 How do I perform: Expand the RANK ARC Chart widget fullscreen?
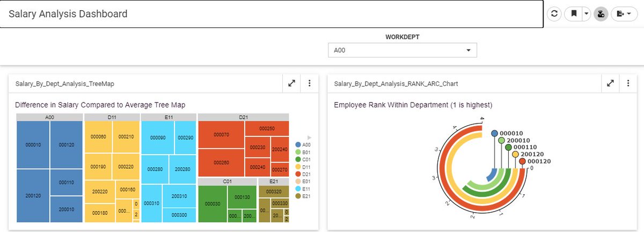coord(610,83)
